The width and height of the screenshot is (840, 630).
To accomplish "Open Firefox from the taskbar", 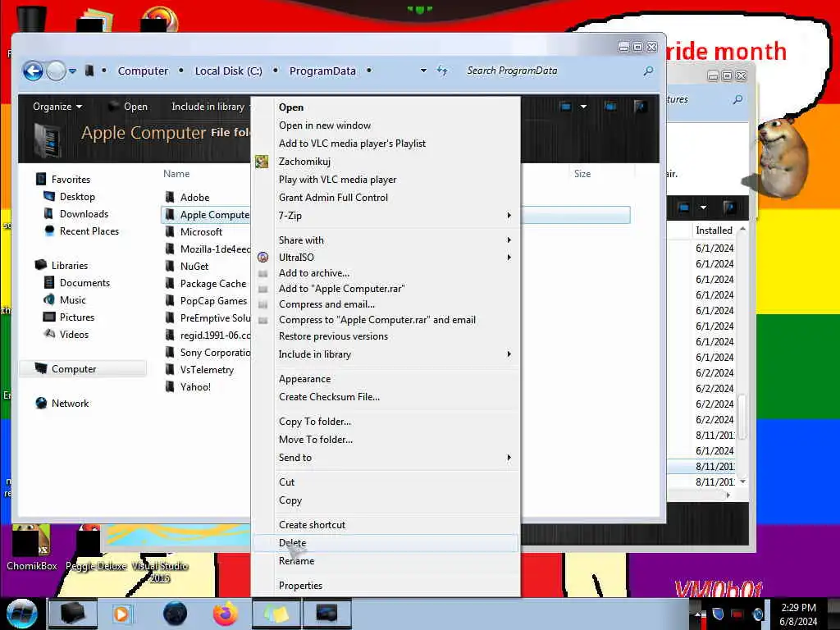I will (x=226, y=614).
